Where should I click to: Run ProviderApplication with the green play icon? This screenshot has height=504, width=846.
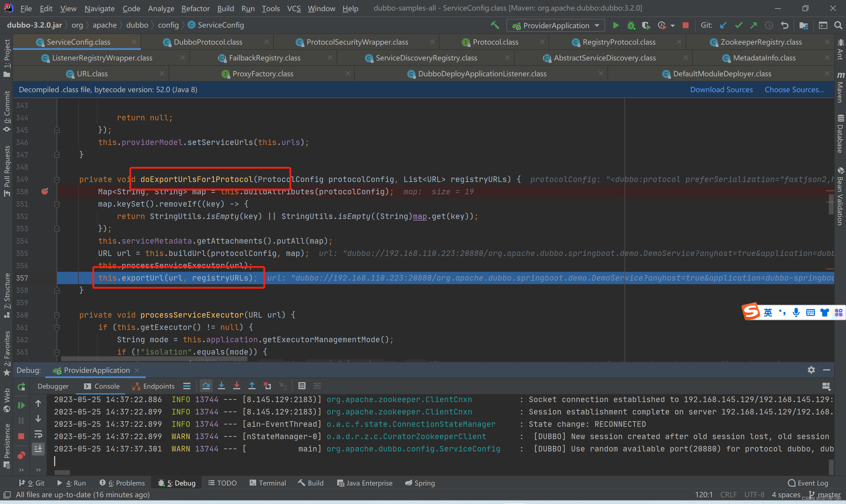(616, 25)
